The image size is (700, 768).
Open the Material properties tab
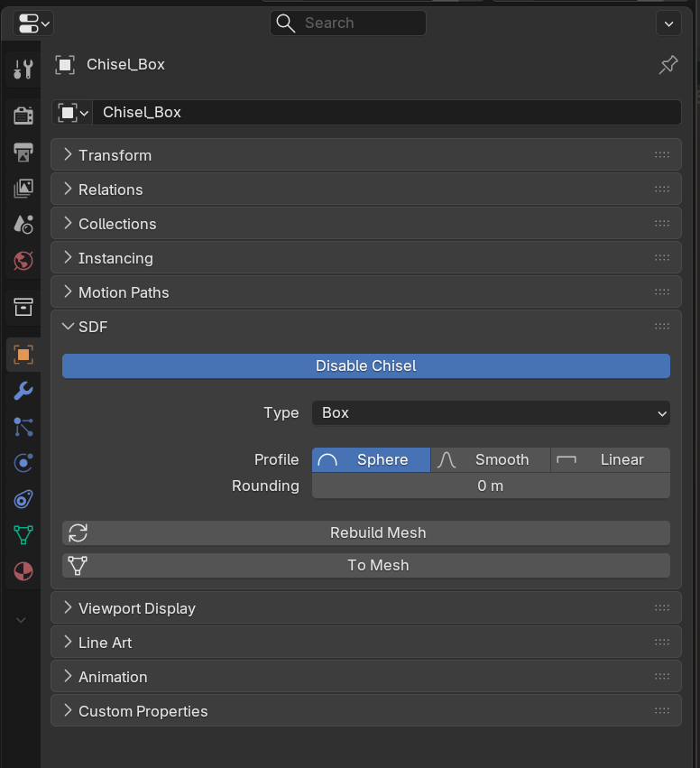[23, 570]
